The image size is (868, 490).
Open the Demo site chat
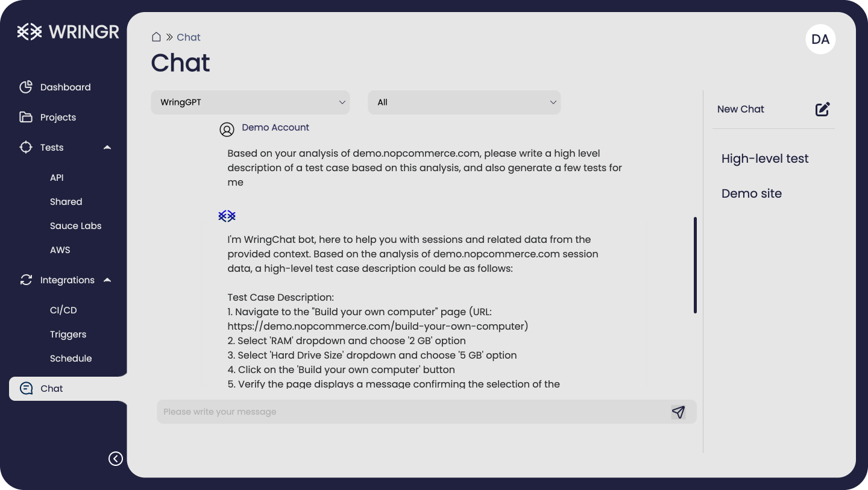[752, 193]
